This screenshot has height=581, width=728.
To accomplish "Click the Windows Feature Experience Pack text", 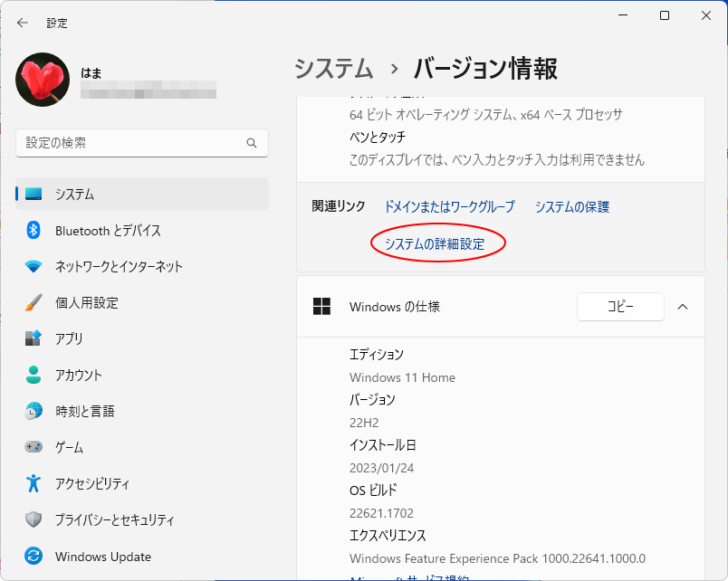I will (497, 558).
